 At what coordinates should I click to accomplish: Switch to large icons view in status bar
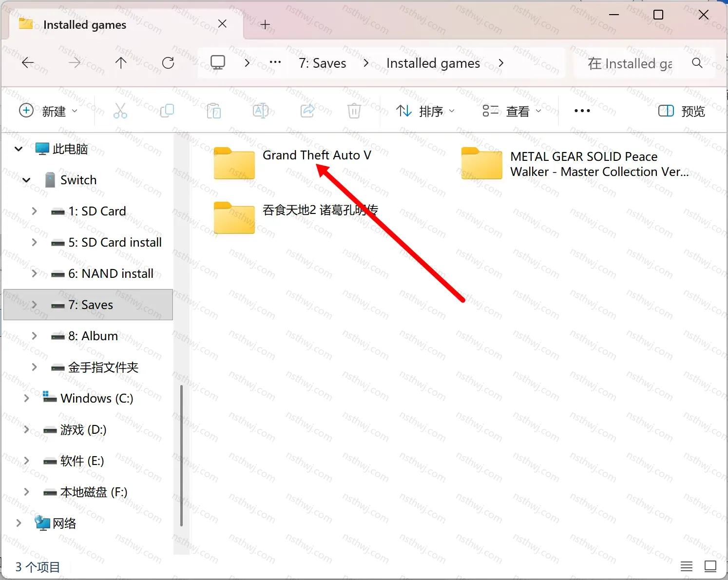[710, 566]
